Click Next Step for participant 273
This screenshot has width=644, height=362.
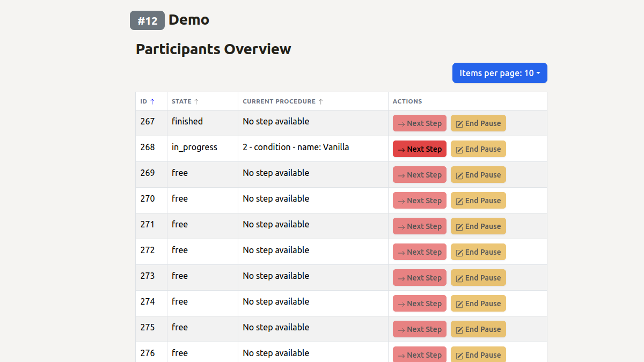tap(420, 278)
